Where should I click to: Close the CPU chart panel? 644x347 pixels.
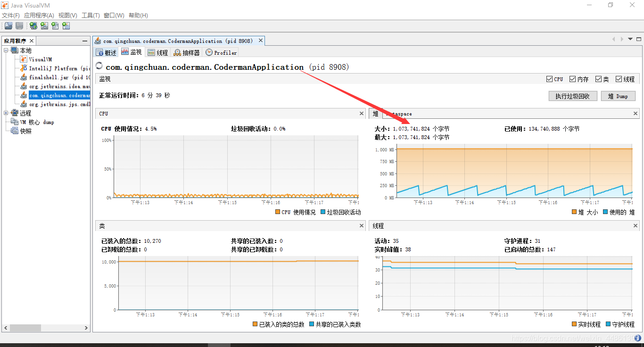point(362,114)
